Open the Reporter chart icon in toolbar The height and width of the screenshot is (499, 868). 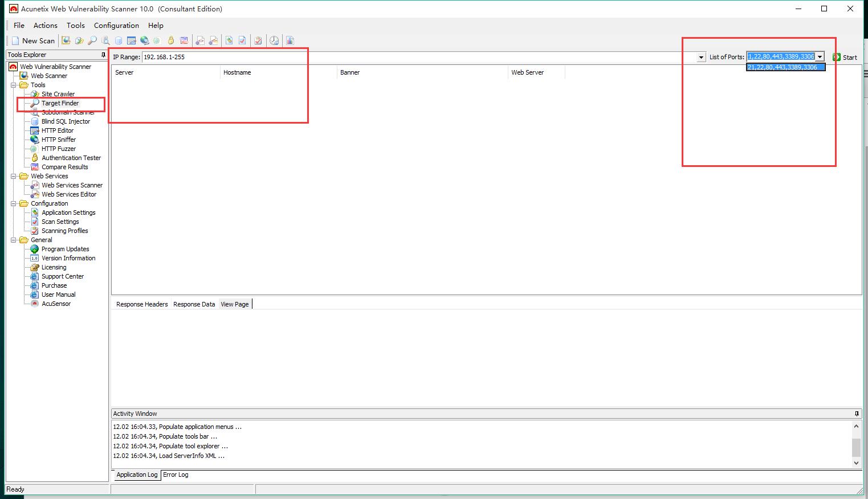click(x=290, y=40)
